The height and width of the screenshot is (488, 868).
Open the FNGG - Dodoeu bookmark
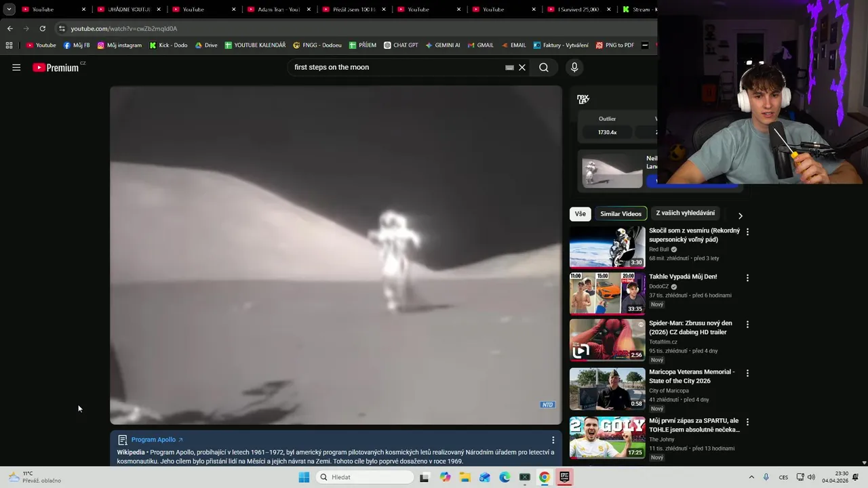317,45
